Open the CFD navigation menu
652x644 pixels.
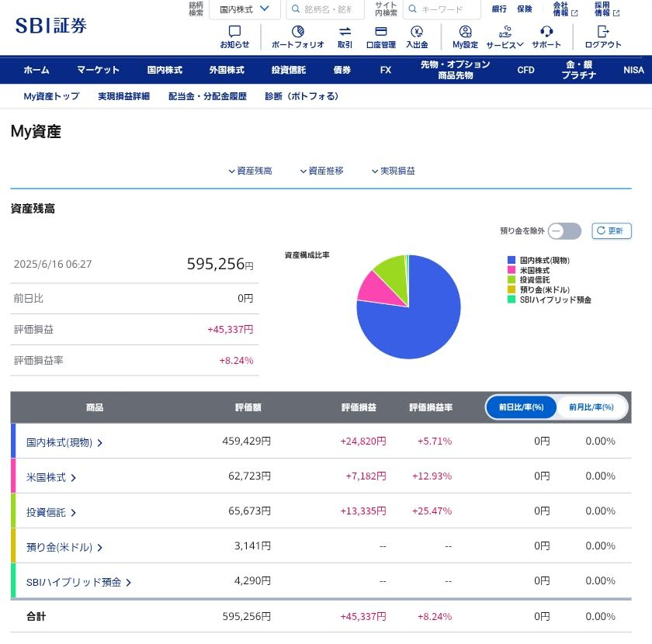pyautogui.click(x=525, y=70)
